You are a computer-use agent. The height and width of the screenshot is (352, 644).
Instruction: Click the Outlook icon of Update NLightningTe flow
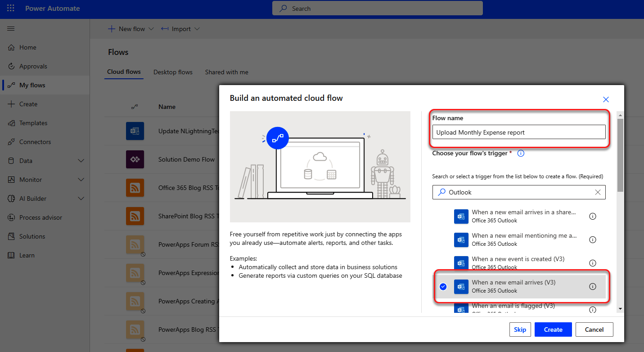135,131
